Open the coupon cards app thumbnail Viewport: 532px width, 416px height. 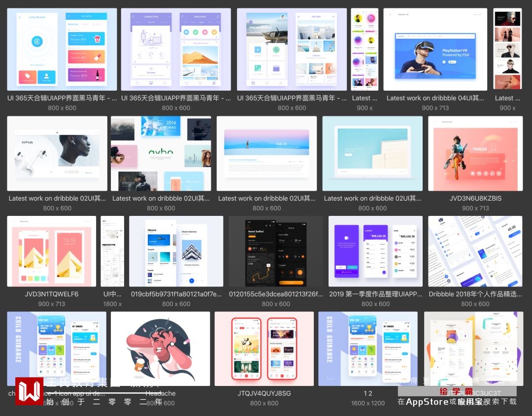click(62, 49)
